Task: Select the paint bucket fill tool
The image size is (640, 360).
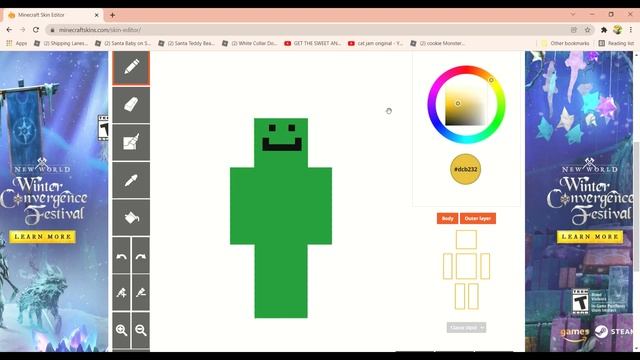Action: (x=131, y=218)
